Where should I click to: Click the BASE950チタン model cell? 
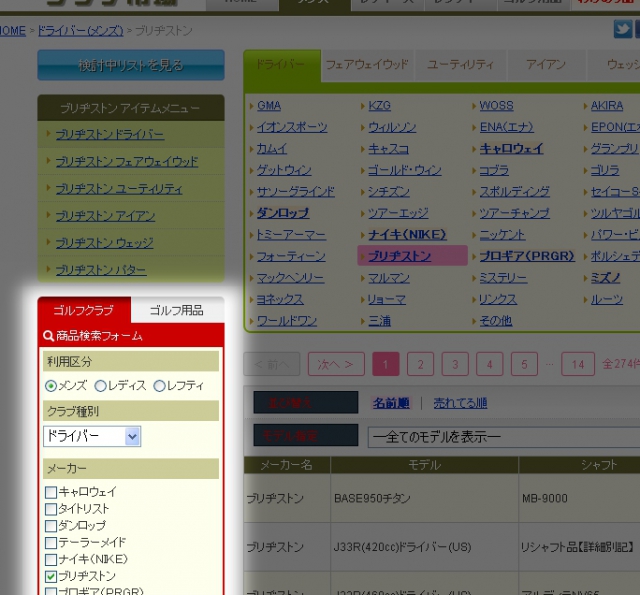point(424,498)
